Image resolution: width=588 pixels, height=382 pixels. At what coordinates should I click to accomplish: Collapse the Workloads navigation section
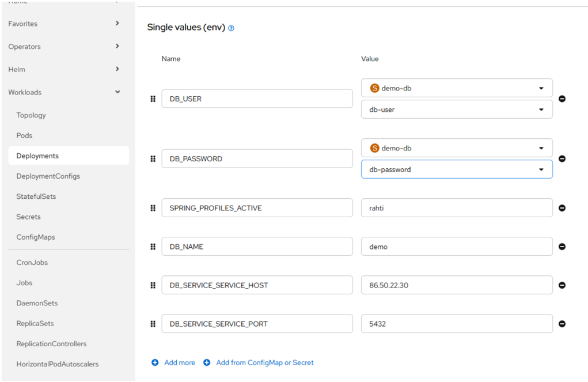click(x=63, y=92)
